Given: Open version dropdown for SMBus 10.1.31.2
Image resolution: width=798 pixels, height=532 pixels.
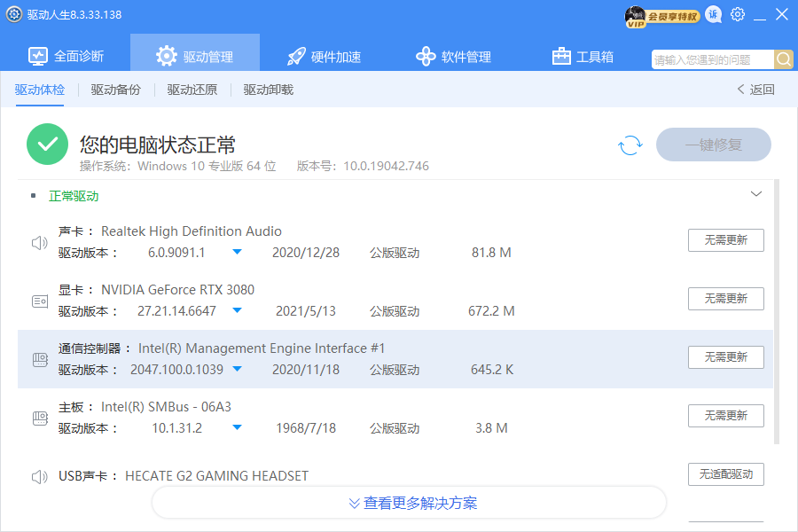Looking at the screenshot, I should [x=237, y=427].
